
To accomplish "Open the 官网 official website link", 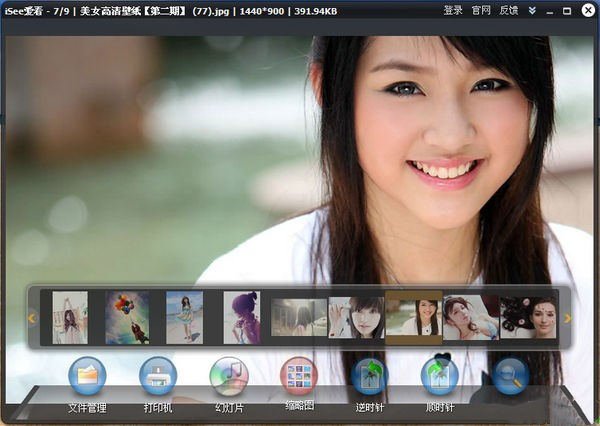I will pos(481,10).
